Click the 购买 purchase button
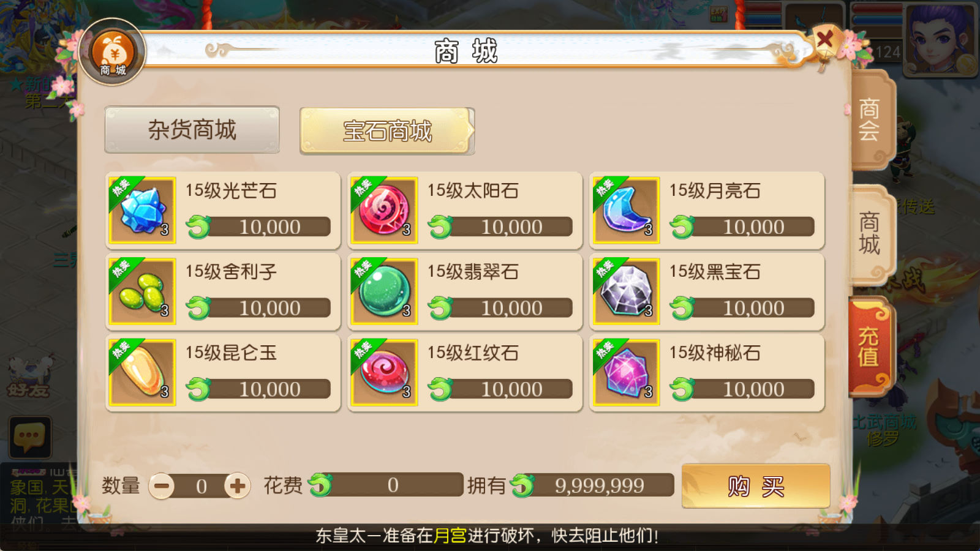This screenshot has width=980, height=551. click(x=756, y=486)
